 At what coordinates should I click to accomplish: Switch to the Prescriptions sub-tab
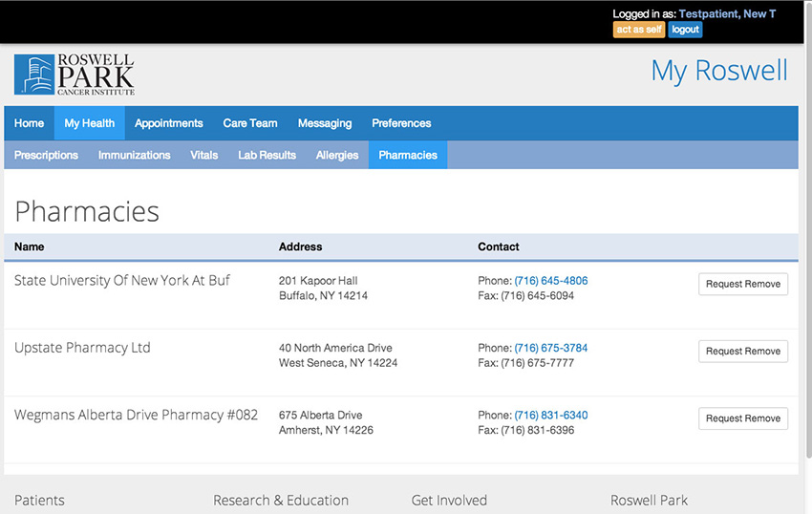pos(46,155)
